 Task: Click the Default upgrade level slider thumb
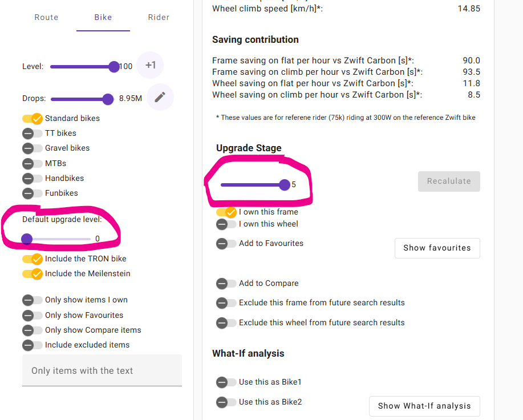[27, 239]
